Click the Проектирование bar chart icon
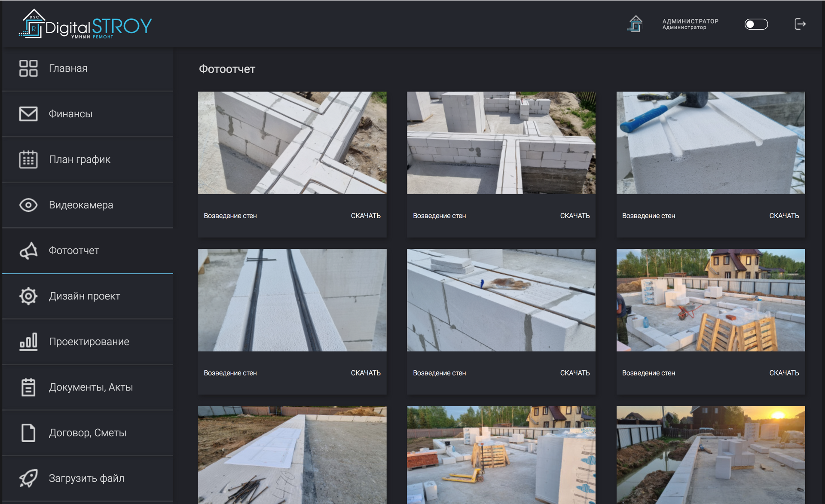This screenshot has width=825, height=504. [28, 342]
